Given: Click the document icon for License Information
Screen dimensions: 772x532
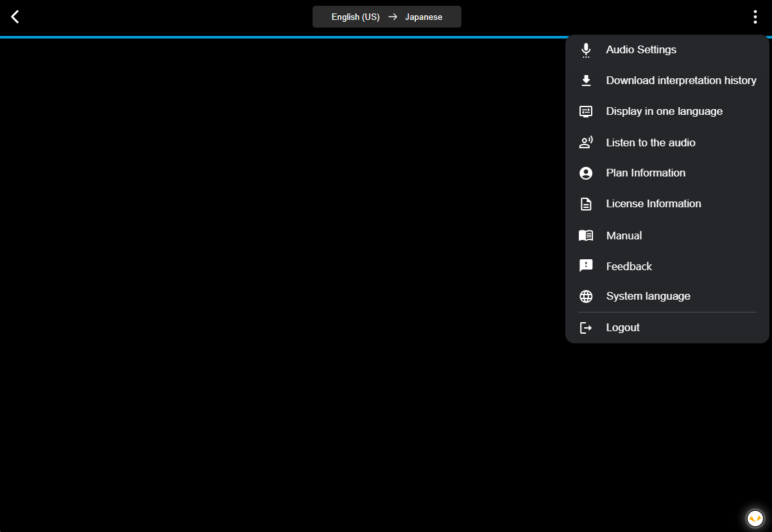Looking at the screenshot, I should pyautogui.click(x=585, y=204).
